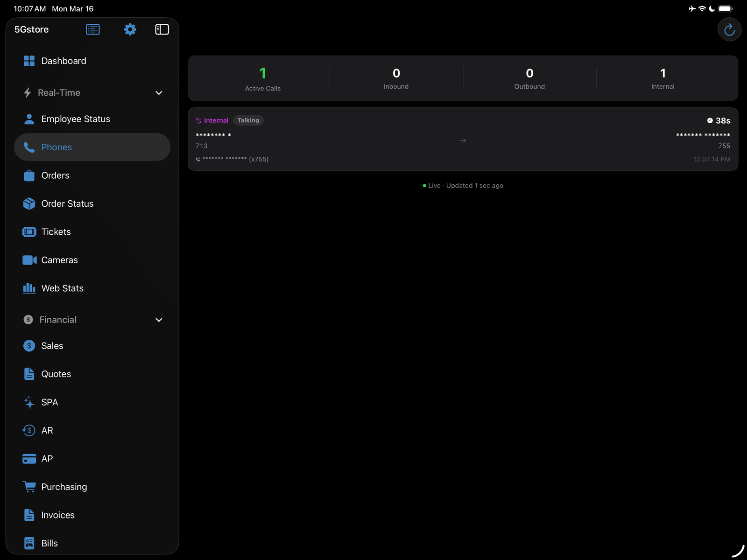
Task: Collapse the Financial section
Action: coord(159,320)
